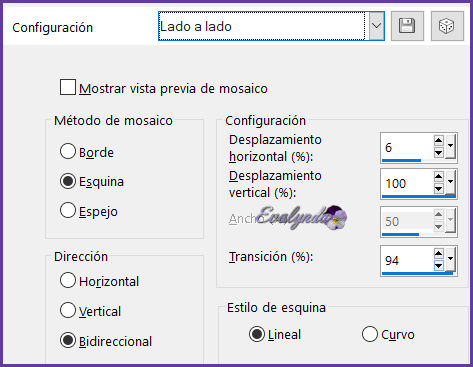Screen dimensions: 473x367
Task: Choose Horizontal direction option
Action: 68,280
